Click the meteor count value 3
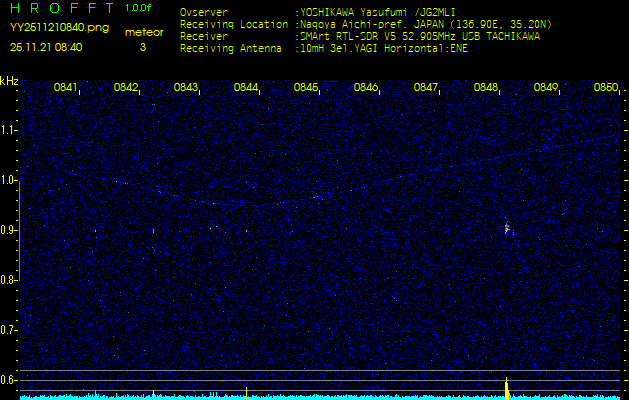The width and height of the screenshot is (629, 400). 142,46
